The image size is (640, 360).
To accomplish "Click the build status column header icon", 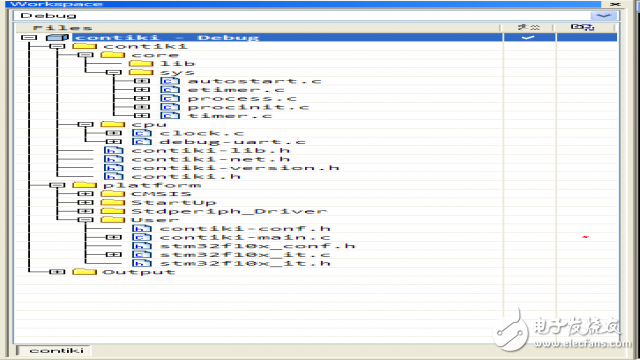I will 529,27.
